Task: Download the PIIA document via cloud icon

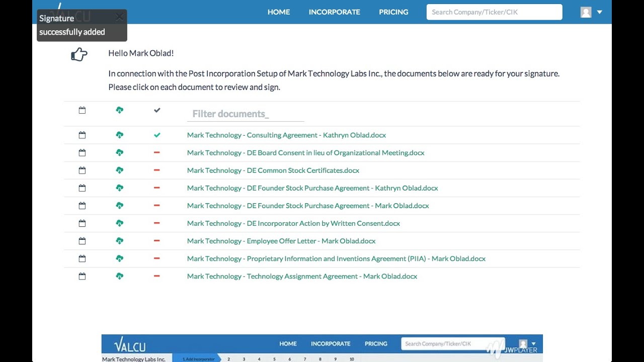Action: point(119,258)
